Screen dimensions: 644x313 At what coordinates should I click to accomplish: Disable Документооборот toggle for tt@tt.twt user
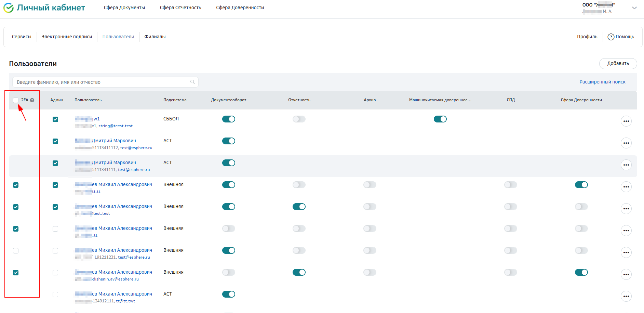tap(229, 294)
